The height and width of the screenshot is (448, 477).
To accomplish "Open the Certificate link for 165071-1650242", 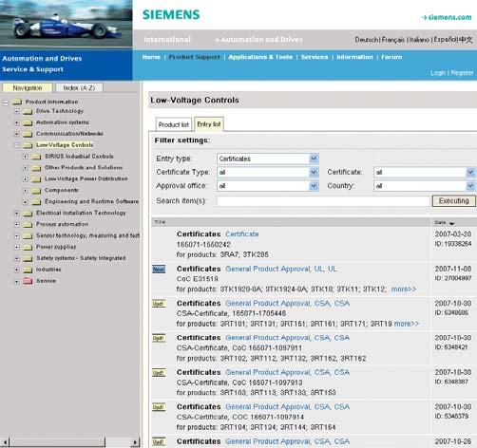I will [242, 234].
